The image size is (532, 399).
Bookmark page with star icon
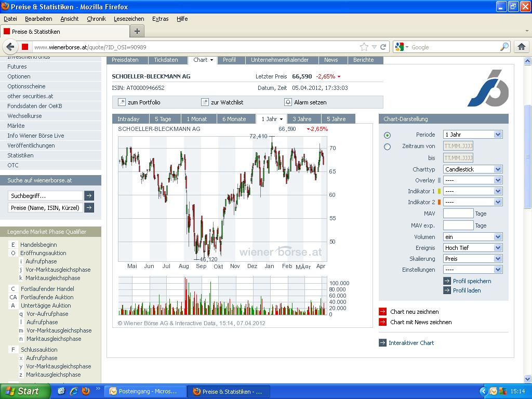[x=364, y=47]
